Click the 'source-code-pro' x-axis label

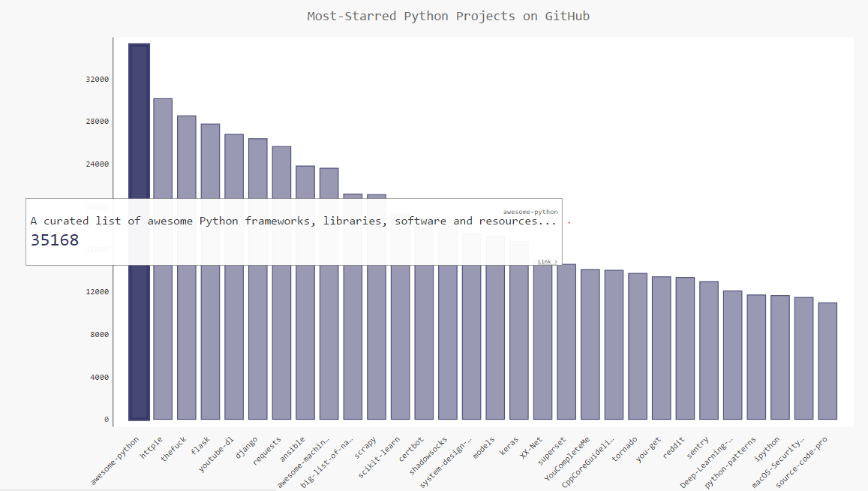click(801, 462)
